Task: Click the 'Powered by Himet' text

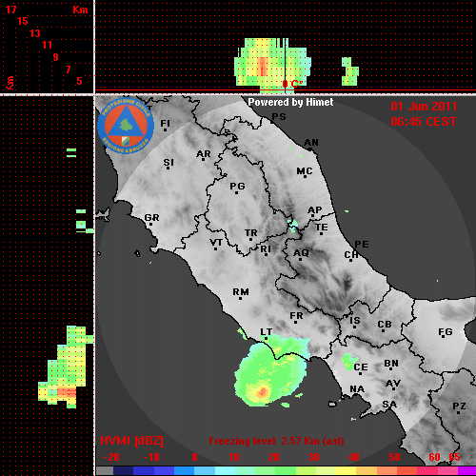Action: tap(290, 102)
